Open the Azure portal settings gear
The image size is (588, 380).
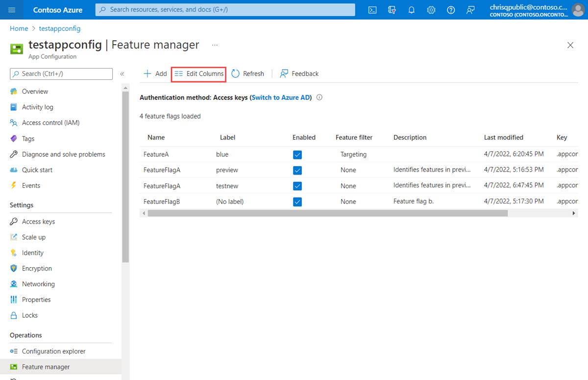pyautogui.click(x=431, y=10)
